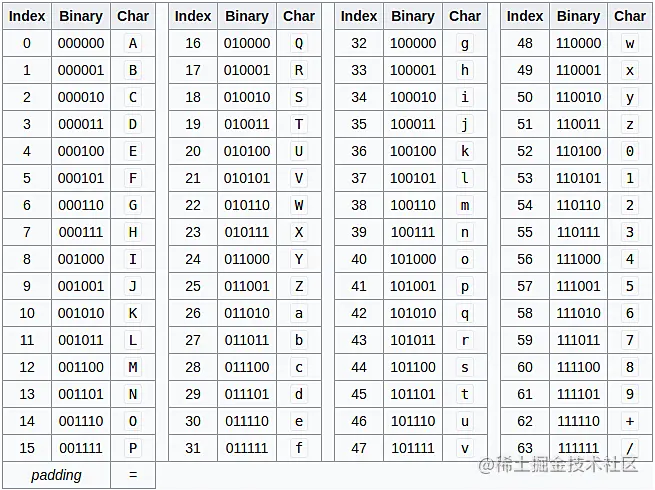Click the plus sign Char cell

tap(630, 421)
